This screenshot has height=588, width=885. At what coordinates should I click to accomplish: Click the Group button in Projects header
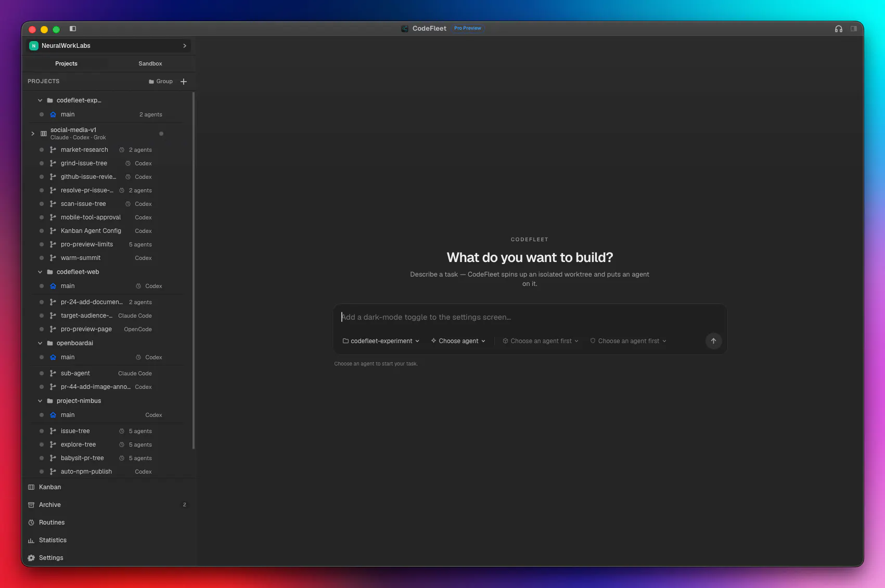[x=161, y=82]
